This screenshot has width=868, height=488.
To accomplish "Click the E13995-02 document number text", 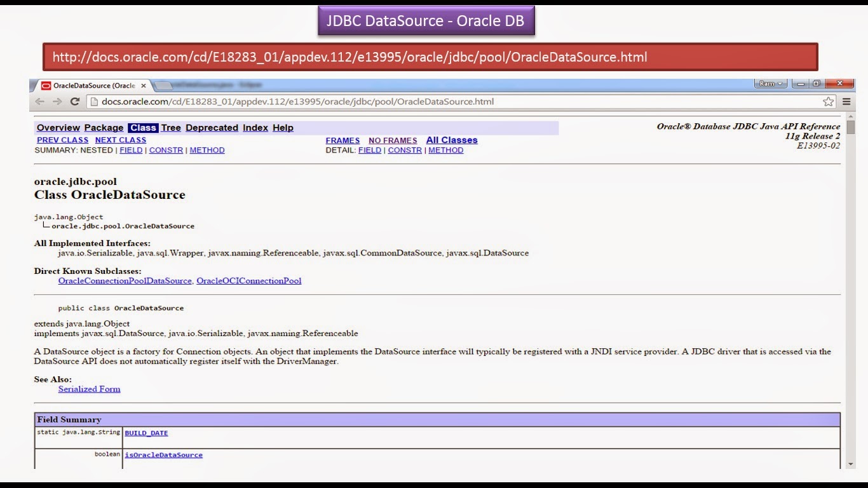I will pyautogui.click(x=818, y=146).
